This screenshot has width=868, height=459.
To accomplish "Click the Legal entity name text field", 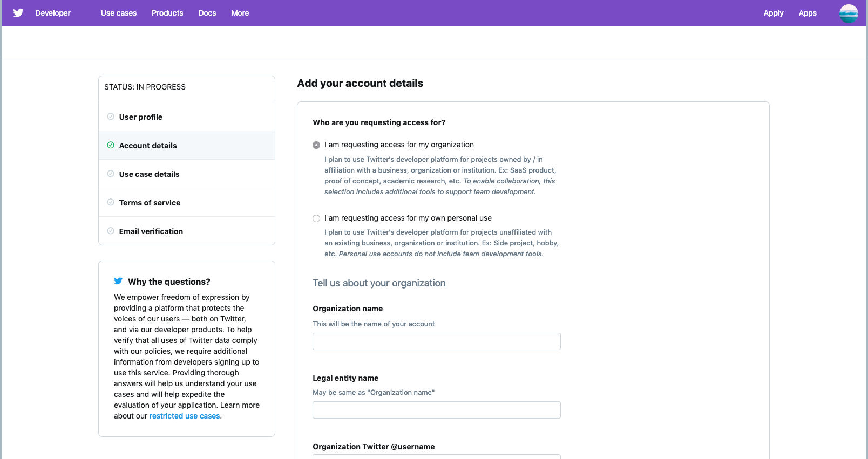I will (x=436, y=410).
